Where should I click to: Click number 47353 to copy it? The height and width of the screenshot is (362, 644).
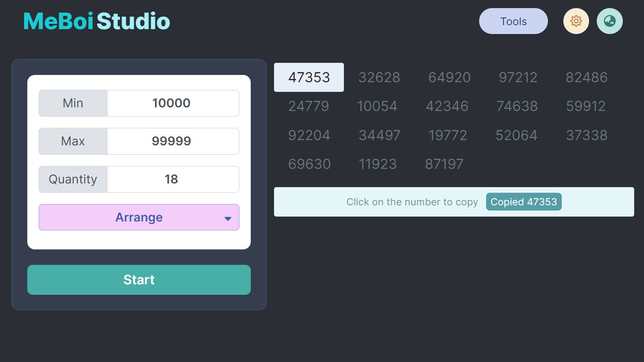click(x=309, y=77)
